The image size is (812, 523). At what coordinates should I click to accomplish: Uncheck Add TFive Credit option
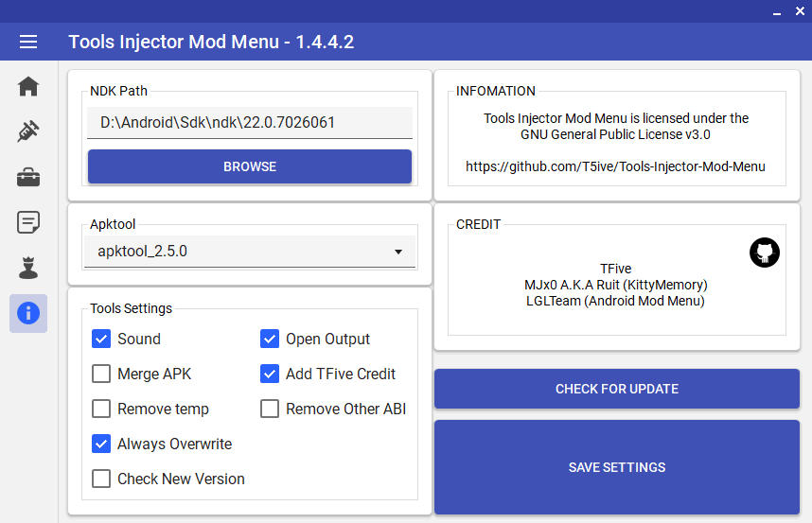click(x=270, y=374)
